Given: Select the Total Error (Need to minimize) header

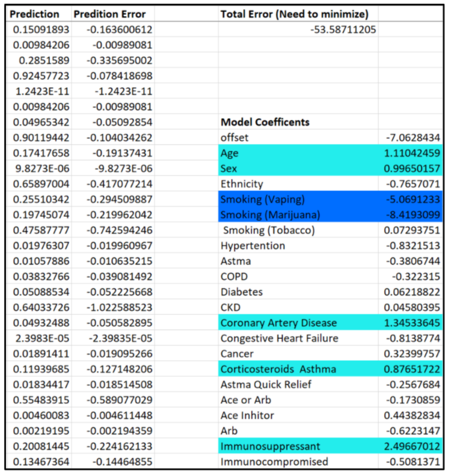Looking at the screenshot, I should tap(294, 14).
